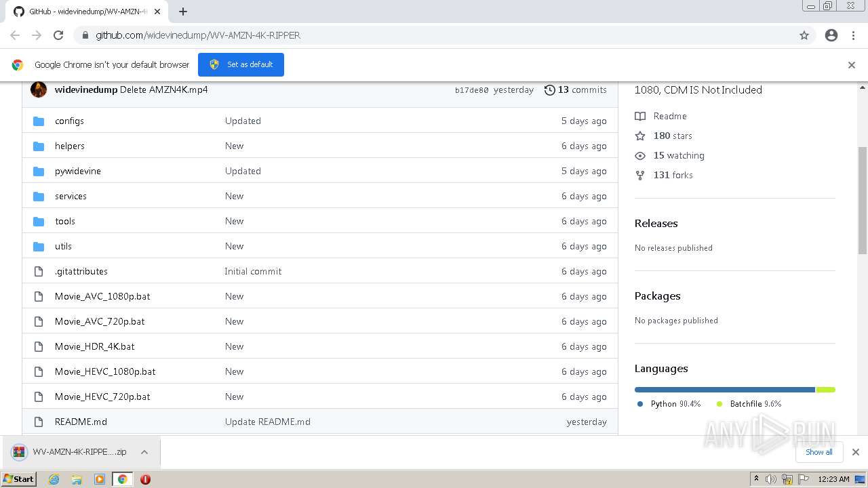
Task: Open media player from taskbar
Action: click(100, 479)
